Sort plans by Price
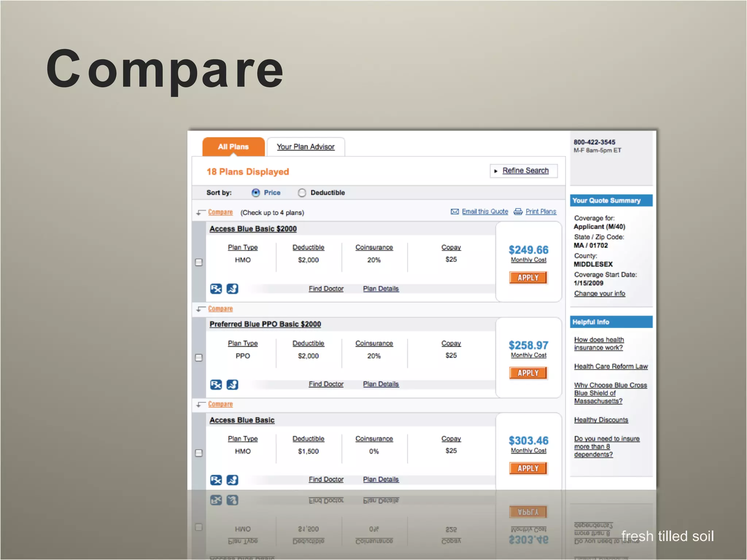The image size is (747, 560). click(256, 192)
